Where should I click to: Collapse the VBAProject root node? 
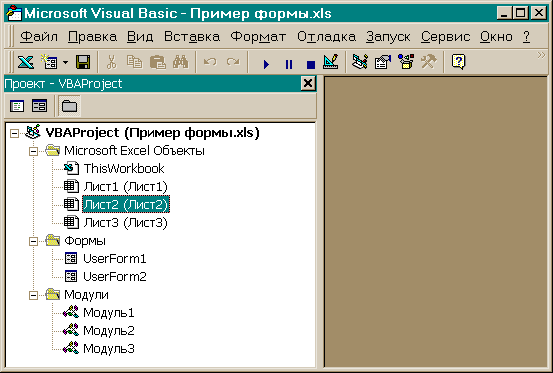click(x=14, y=133)
